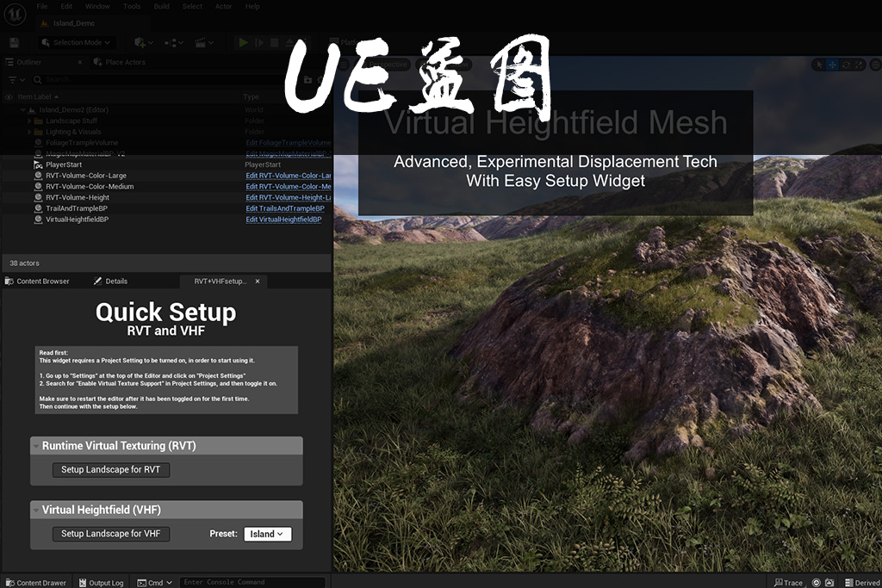Open the Selection Mode dropdown
The image size is (882, 588).
point(76,42)
